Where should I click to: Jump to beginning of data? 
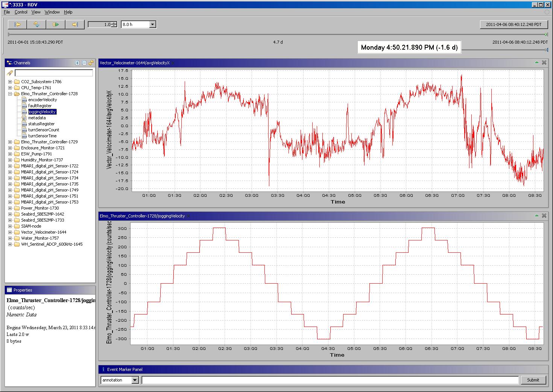pos(17,24)
